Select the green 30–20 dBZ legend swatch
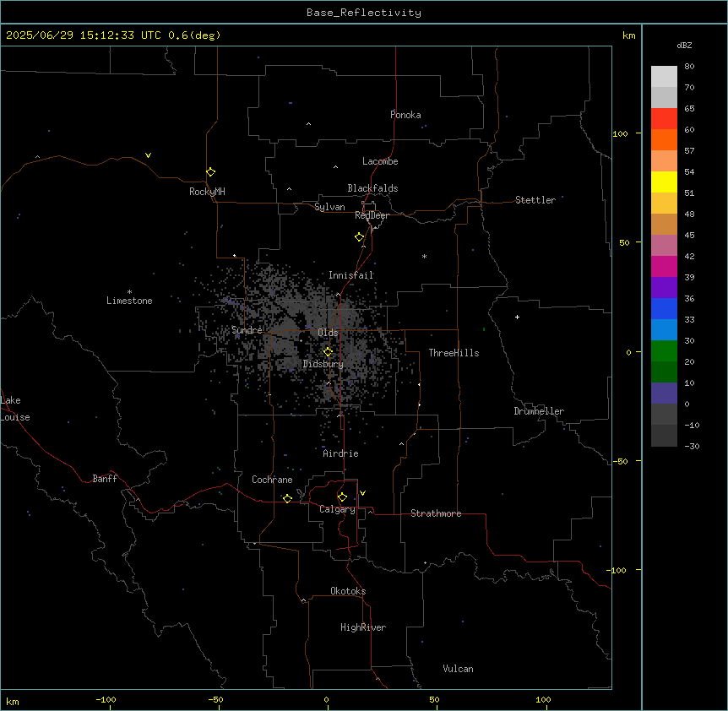This screenshot has height=711, width=728. coord(664,351)
